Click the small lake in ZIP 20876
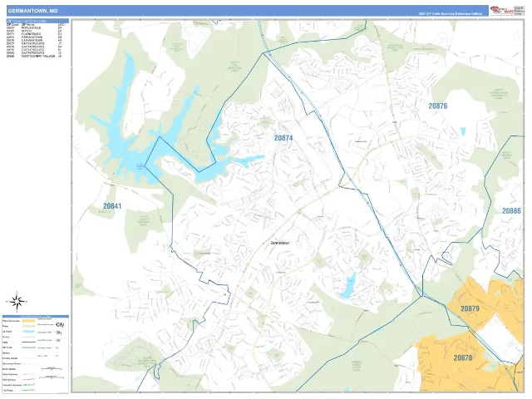This screenshot has width=532, height=399. pyautogui.click(x=462, y=131)
